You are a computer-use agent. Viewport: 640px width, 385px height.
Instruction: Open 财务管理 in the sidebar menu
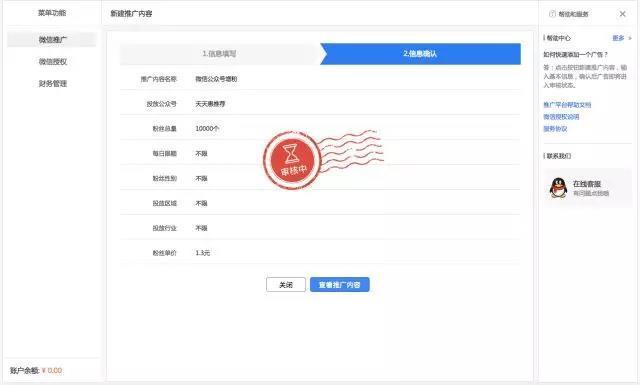52,84
